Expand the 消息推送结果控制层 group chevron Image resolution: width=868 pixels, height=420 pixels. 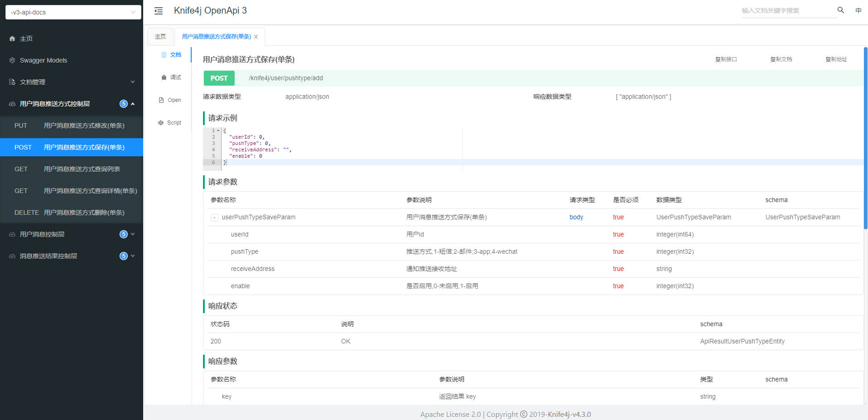[133, 256]
